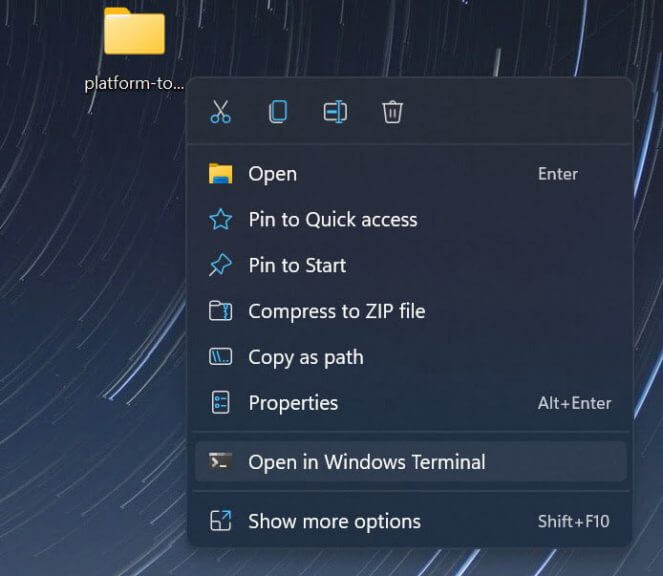Click the Copy icon in context menu
663x576 pixels.
click(278, 112)
